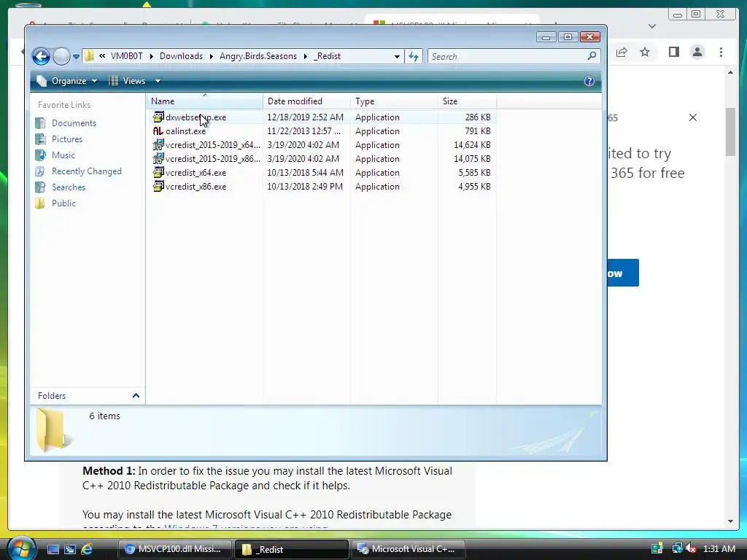The image size is (747, 560).
Task: Open the address bar history dropdown
Action: [x=397, y=57]
